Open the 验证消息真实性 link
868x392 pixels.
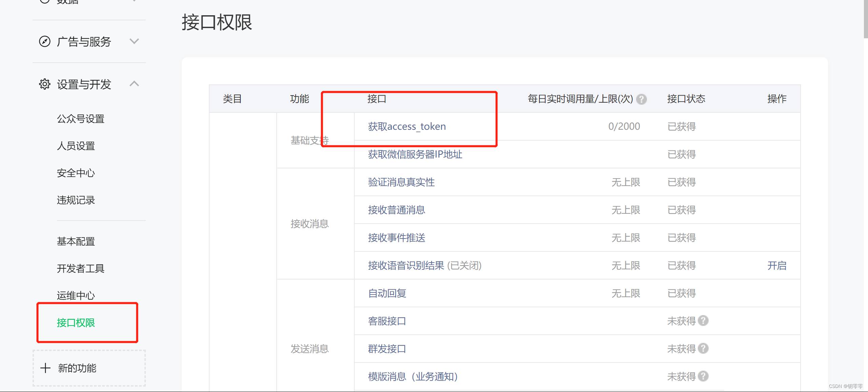coord(401,182)
